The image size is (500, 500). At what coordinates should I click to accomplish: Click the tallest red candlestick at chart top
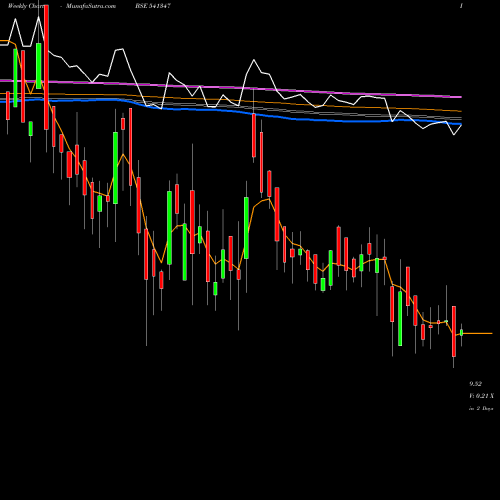tap(46, 67)
